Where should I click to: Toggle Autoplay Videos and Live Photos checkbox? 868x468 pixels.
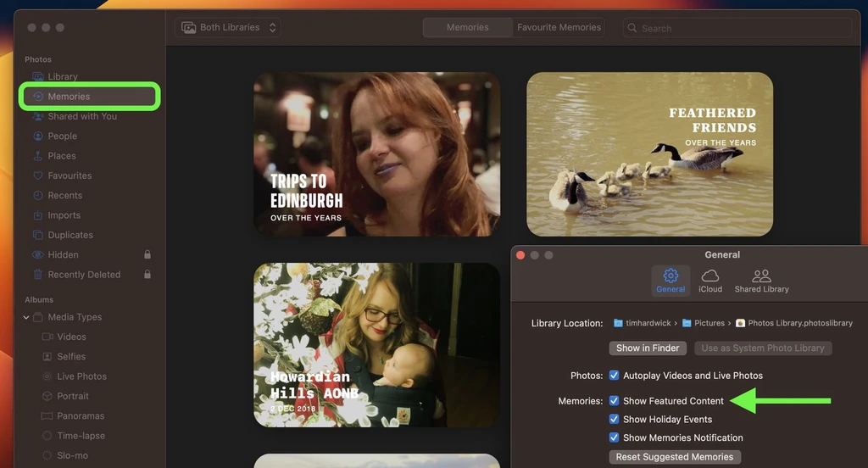pyautogui.click(x=614, y=376)
